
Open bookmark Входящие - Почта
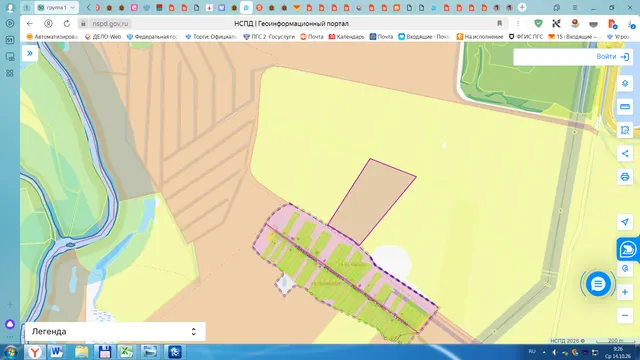(x=424, y=37)
